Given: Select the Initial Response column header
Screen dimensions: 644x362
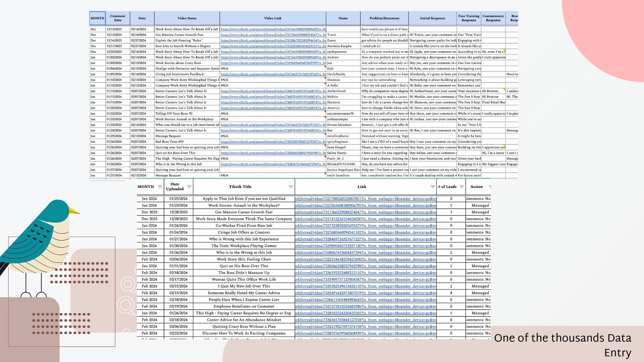Looking at the screenshot, I should point(432,18).
